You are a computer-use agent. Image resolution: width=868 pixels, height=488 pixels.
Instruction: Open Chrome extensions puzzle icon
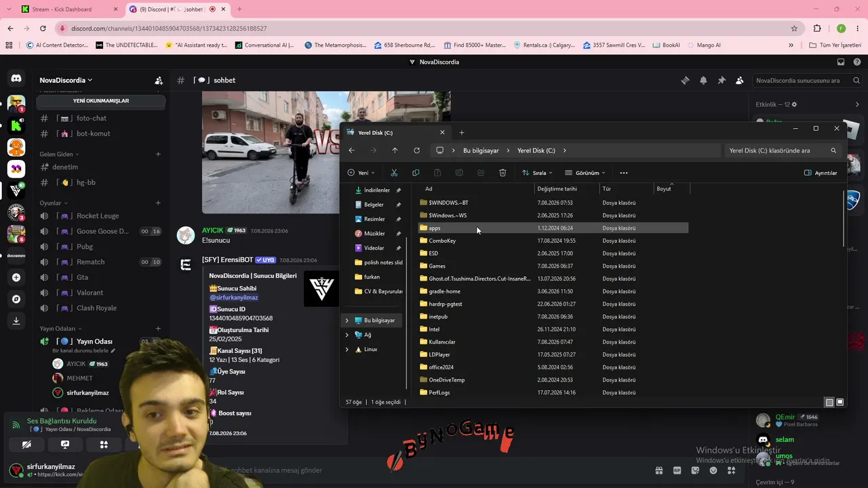(x=817, y=28)
